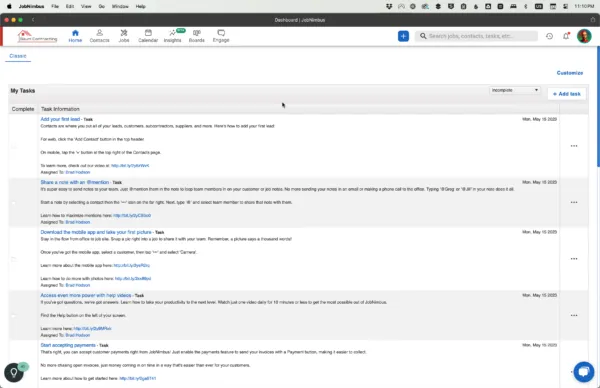This screenshot has width=600, height=388.
Task: Open the Incomplete task filter dropdown
Action: click(515, 90)
